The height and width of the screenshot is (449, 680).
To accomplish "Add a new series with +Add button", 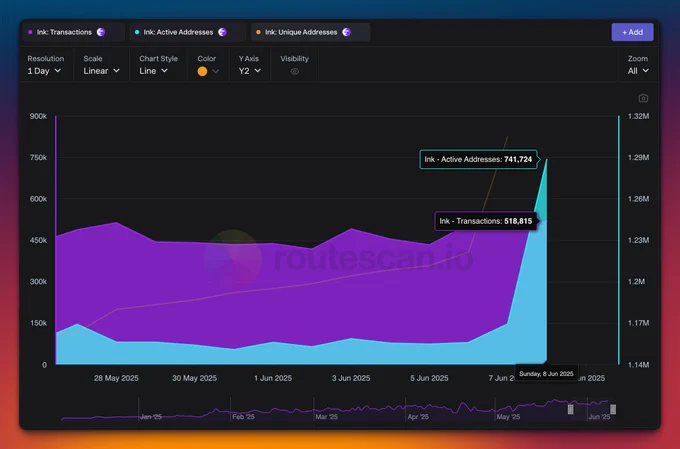I will coord(632,32).
